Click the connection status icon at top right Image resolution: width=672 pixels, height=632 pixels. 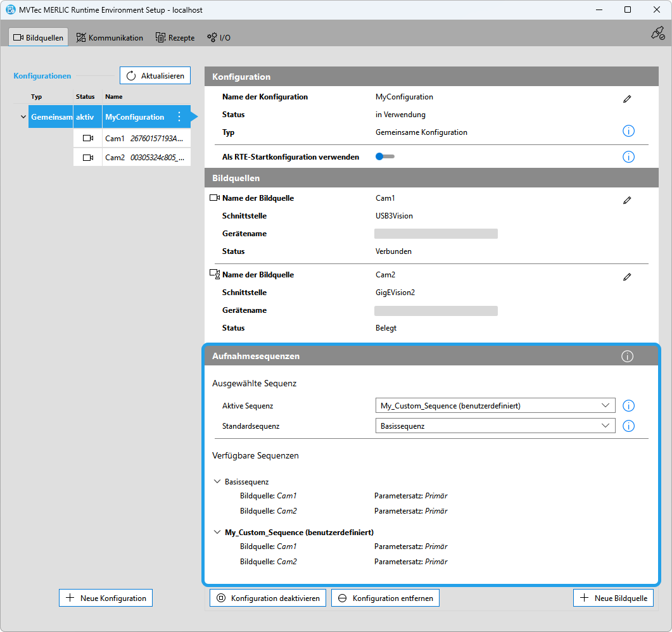click(657, 34)
